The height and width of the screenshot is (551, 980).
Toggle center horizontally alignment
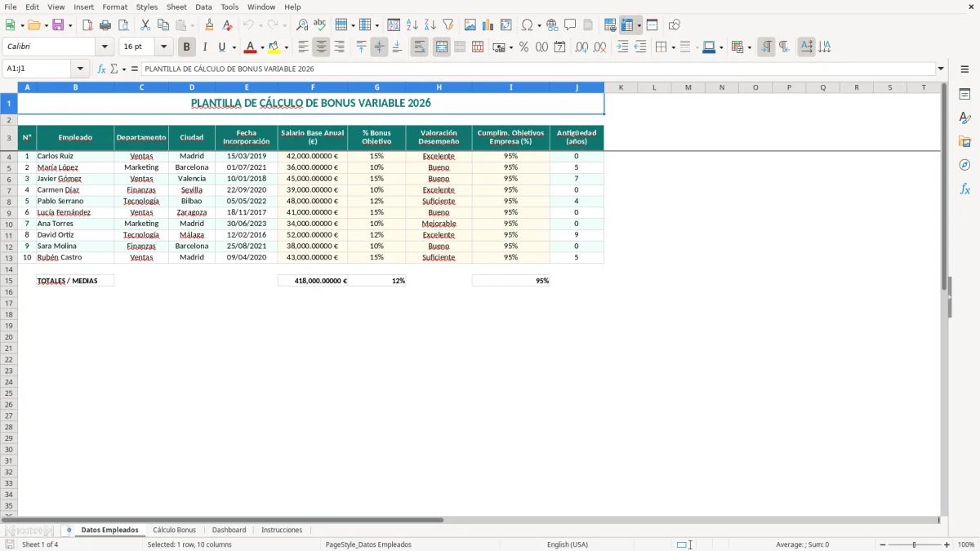click(x=321, y=47)
